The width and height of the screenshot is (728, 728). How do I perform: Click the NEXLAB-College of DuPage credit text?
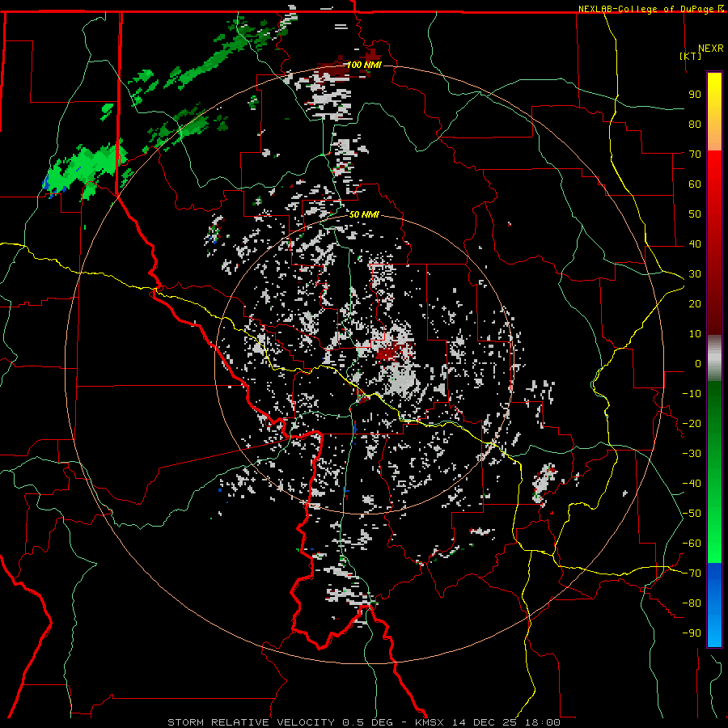tap(647, 9)
